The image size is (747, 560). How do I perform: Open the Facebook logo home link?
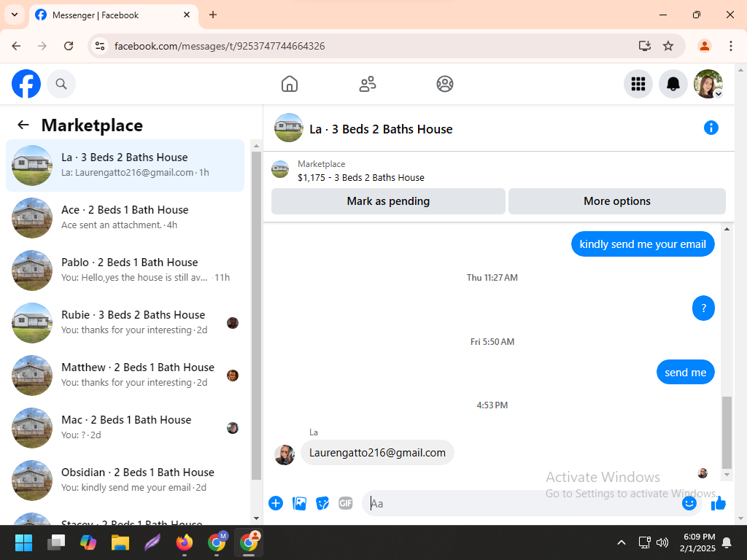coord(26,84)
